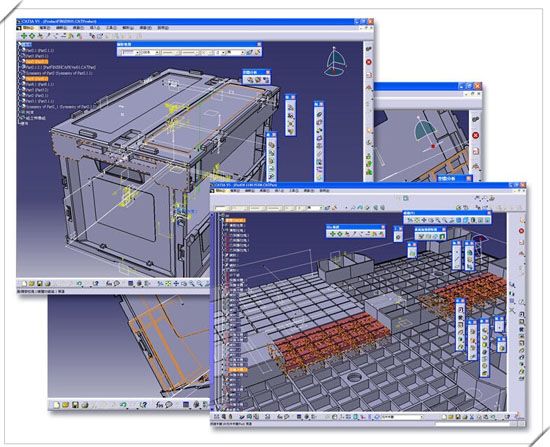Screen dimensions: 550x447
Task: Select upper orange-highlighted Part node in top-left tree
Action: (36, 61)
